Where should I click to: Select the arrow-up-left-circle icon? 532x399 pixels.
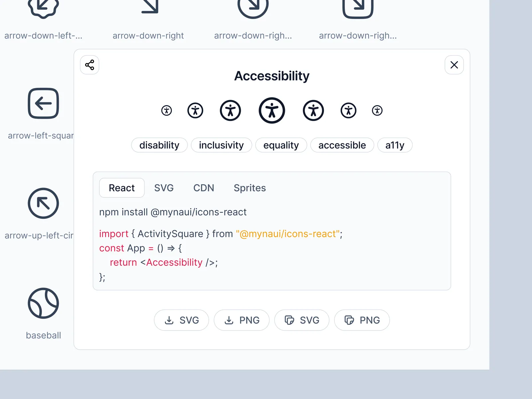43,203
